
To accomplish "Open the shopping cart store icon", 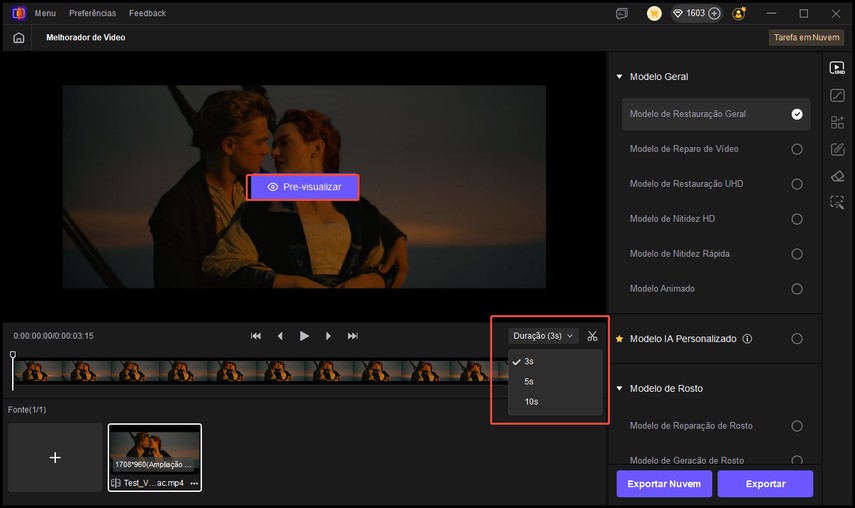I will [654, 14].
